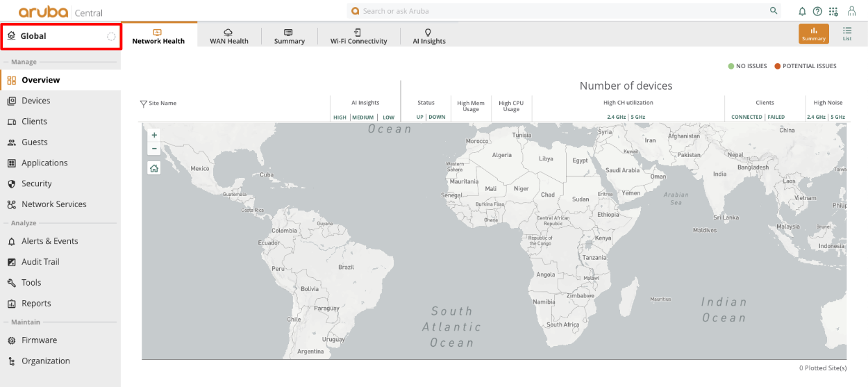Screen dimensions: 868x387
Task: Open the AI Insights tab
Action: pos(428,36)
